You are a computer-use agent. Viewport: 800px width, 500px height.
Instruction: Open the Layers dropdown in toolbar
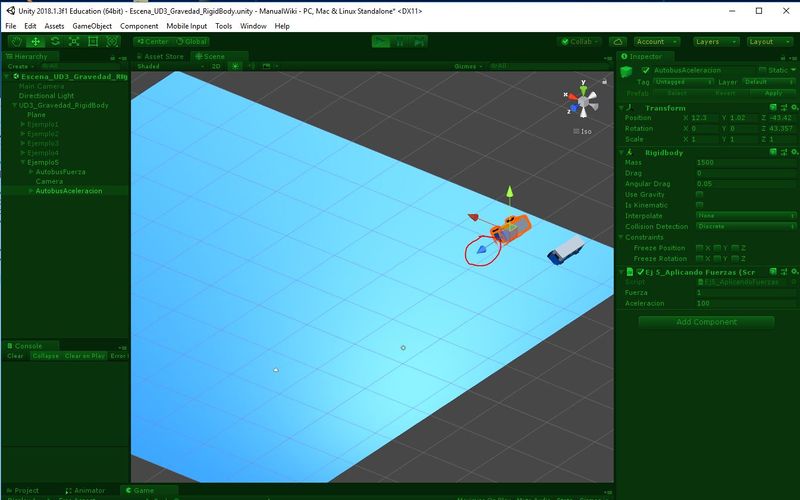click(716, 42)
